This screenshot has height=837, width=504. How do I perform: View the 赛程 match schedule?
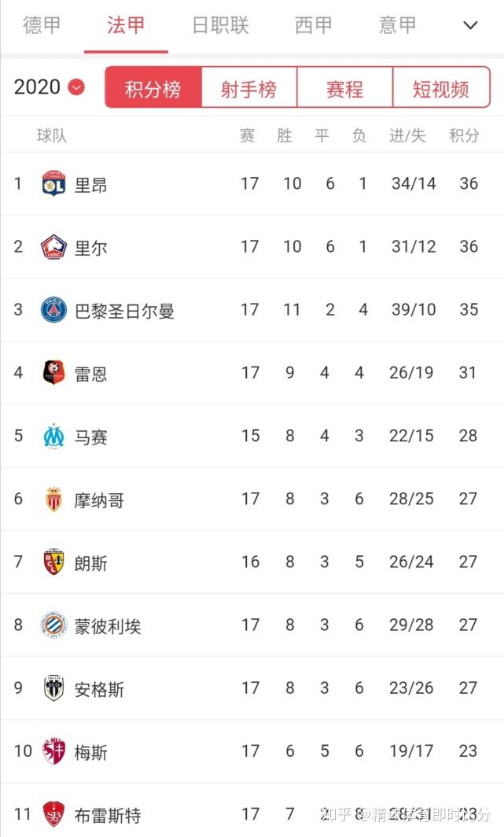pos(344,87)
